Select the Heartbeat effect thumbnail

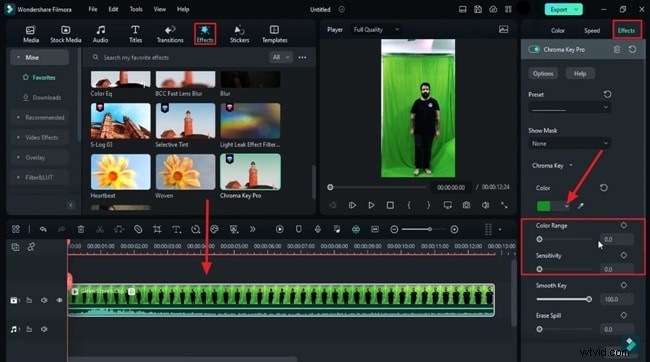[121, 172]
